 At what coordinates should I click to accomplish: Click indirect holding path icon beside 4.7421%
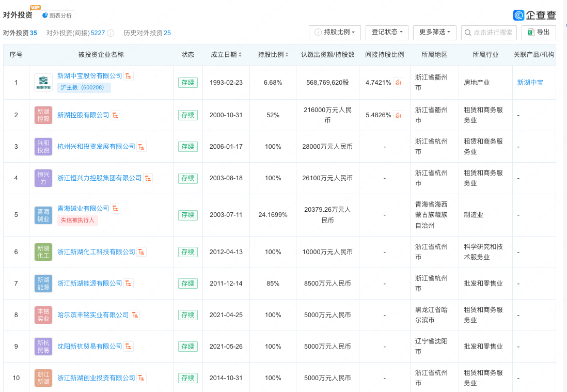click(x=398, y=83)
